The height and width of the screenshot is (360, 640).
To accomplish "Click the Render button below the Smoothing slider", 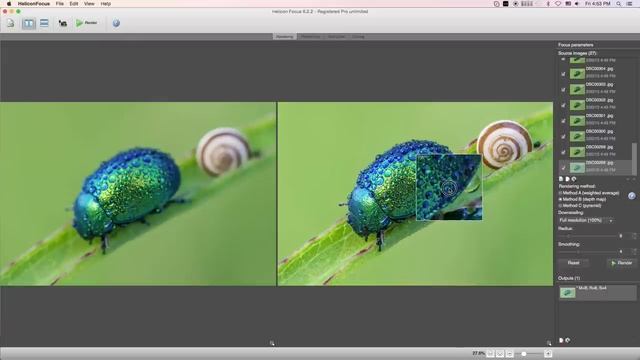I will tap(621, 263).
